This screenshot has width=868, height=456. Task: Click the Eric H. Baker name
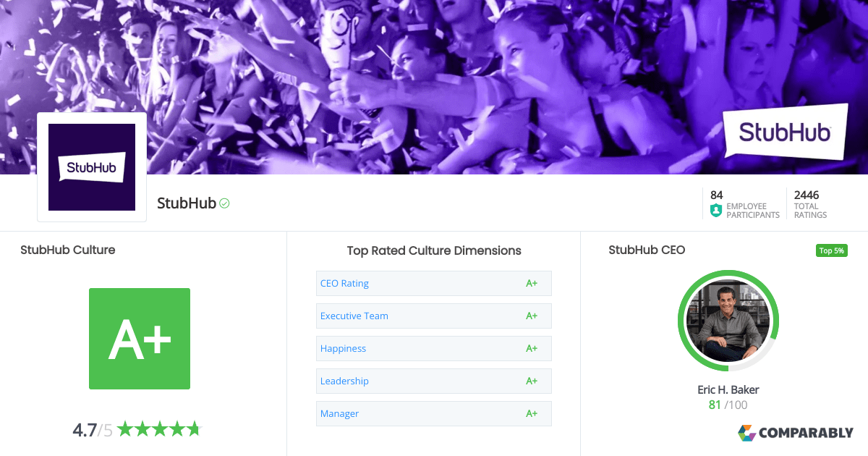click(728, 389)
